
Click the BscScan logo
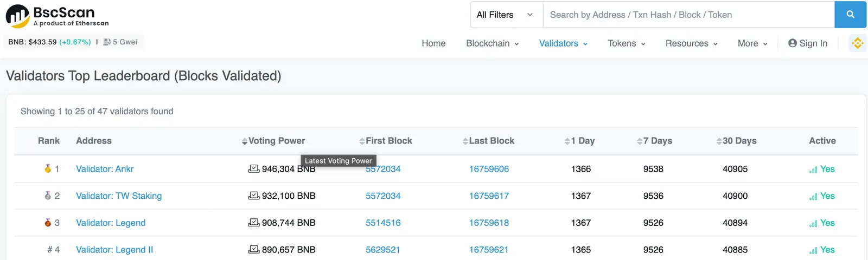[x=58, y=16]
